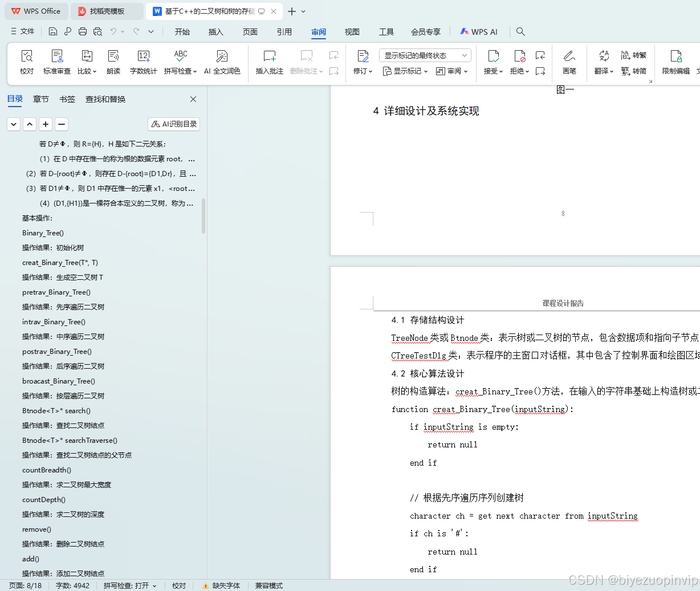Viewport: 700px width, 591px height.
Task: Close the navigation pane
Action: pyautogui.click(x=193, y=99)
